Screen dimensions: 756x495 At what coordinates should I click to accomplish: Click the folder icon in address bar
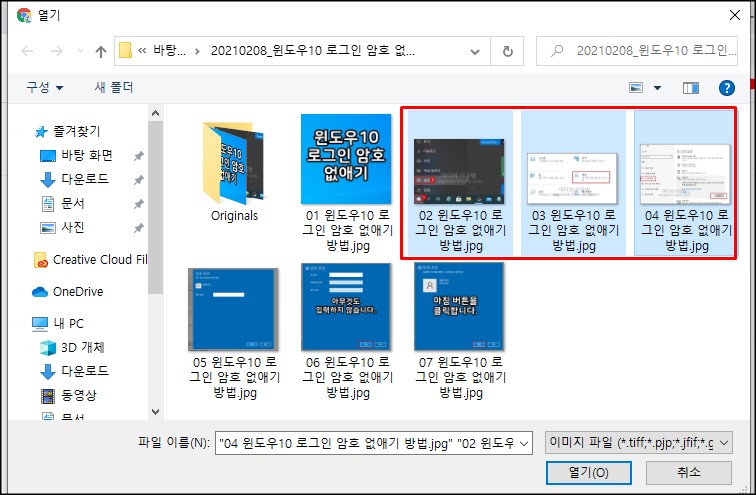pyautogui.click(x=125, y=50)
